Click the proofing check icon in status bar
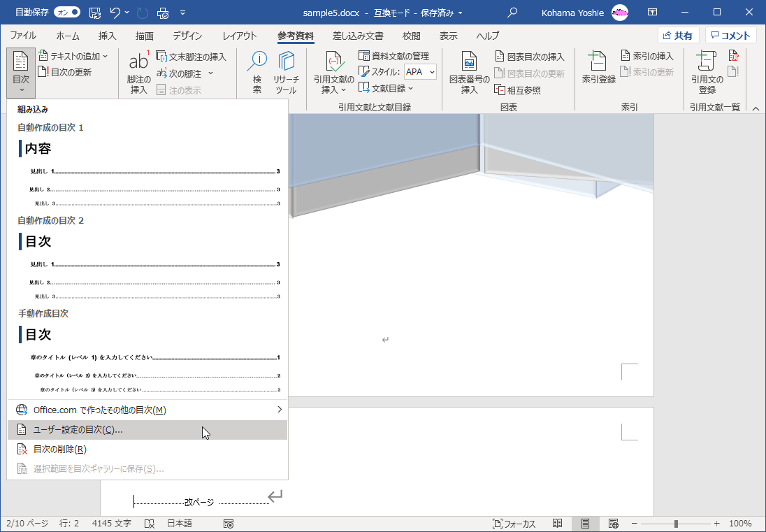This screenshot has height=532, width=766. pyautogui.click(x=150, y=524)
